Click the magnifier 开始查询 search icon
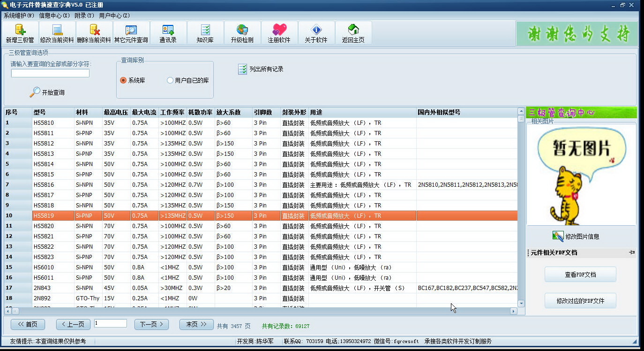 coord(35,92)
